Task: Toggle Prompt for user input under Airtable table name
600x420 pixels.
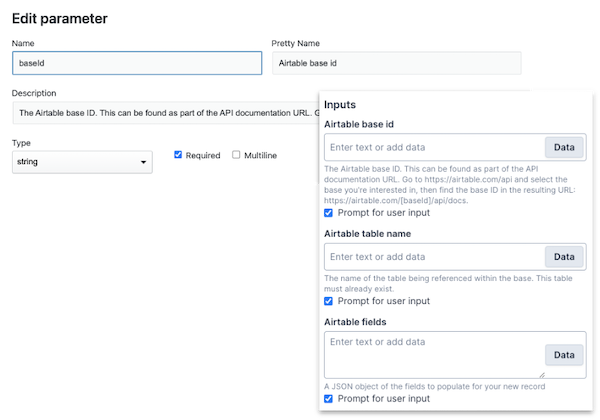Action: tap(328, 301)
